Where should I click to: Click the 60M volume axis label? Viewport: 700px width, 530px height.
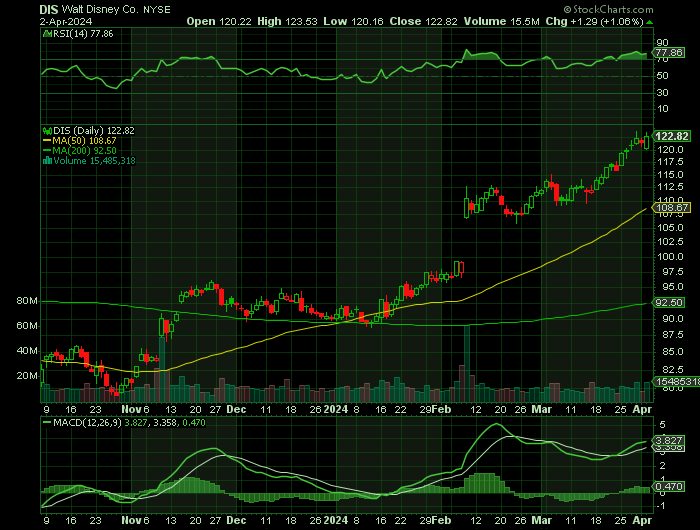(27, 326)
